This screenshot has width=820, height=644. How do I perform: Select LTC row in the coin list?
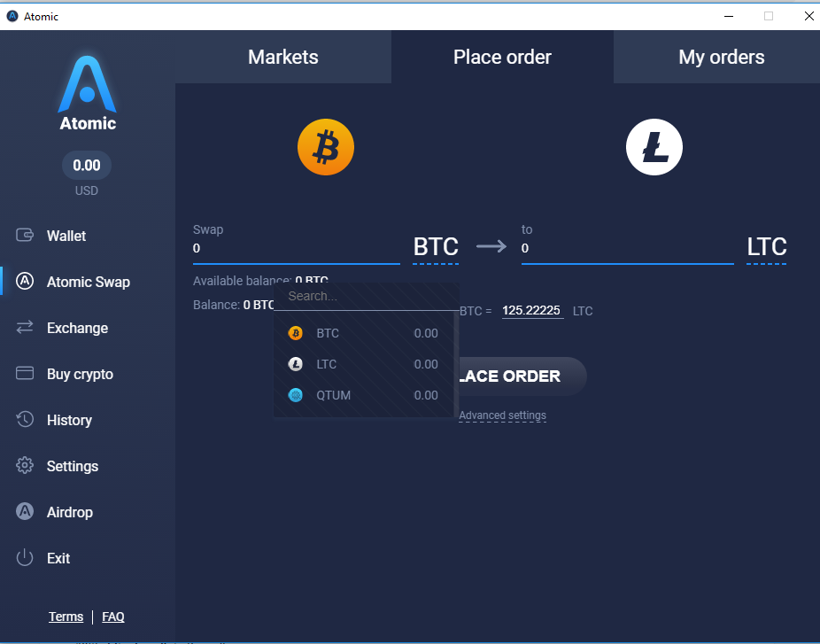363,364
